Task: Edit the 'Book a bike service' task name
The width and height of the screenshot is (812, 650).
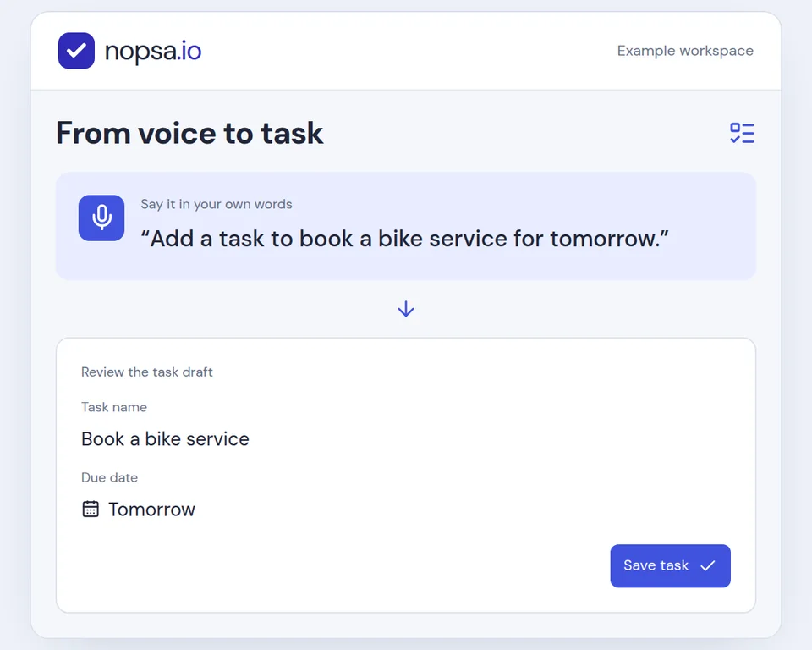Action: tap(165, 439)
